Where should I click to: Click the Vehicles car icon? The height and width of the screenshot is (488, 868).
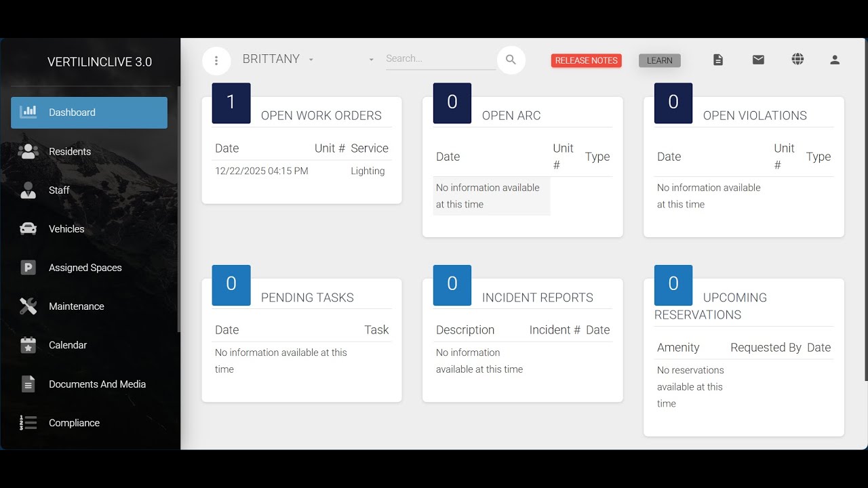click(28, 229)
